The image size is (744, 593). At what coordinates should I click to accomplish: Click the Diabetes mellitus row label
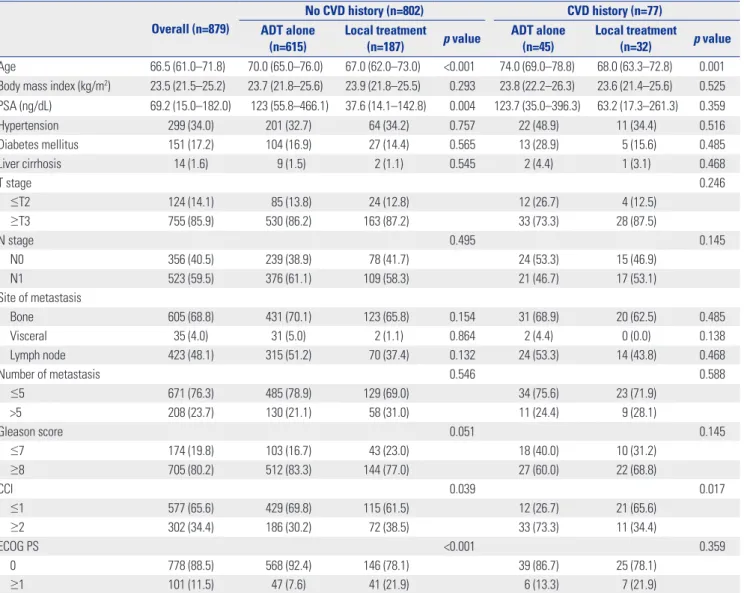39,145
